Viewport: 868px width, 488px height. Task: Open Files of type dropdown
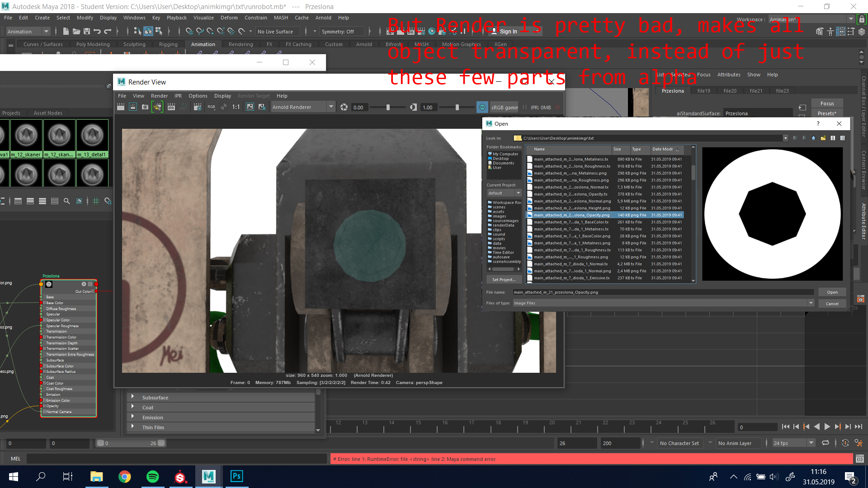click(x=663, y=303)
